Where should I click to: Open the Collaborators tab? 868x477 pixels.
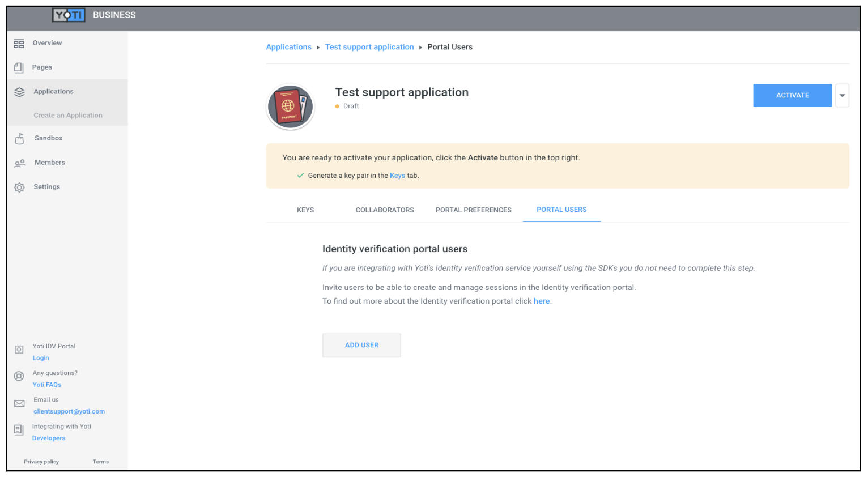click(385, 210)
